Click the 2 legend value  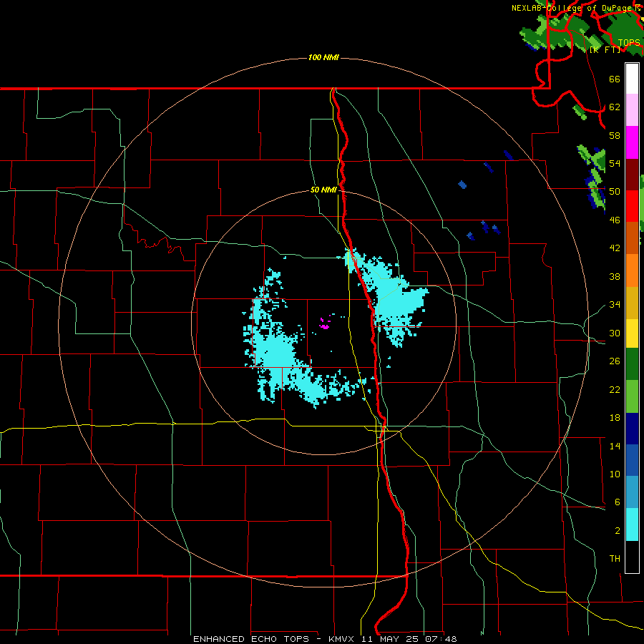pyautogui.click(x=618, y=531)
